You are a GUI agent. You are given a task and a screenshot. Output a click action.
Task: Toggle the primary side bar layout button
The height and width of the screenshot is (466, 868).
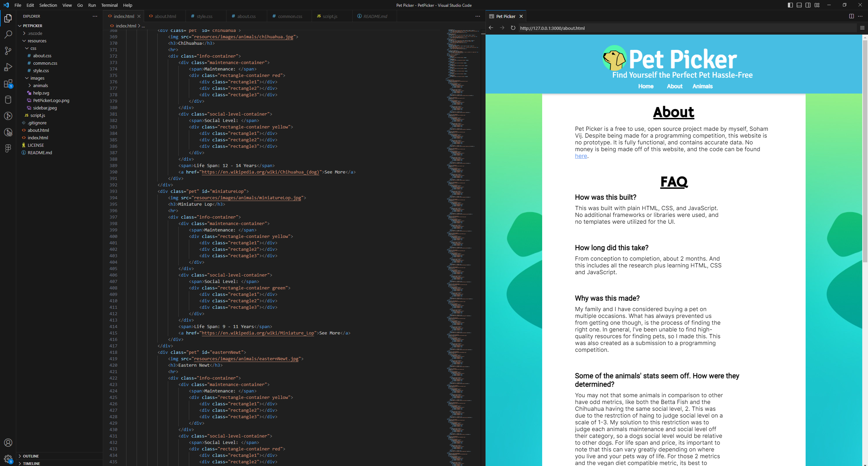coord(790,5)
